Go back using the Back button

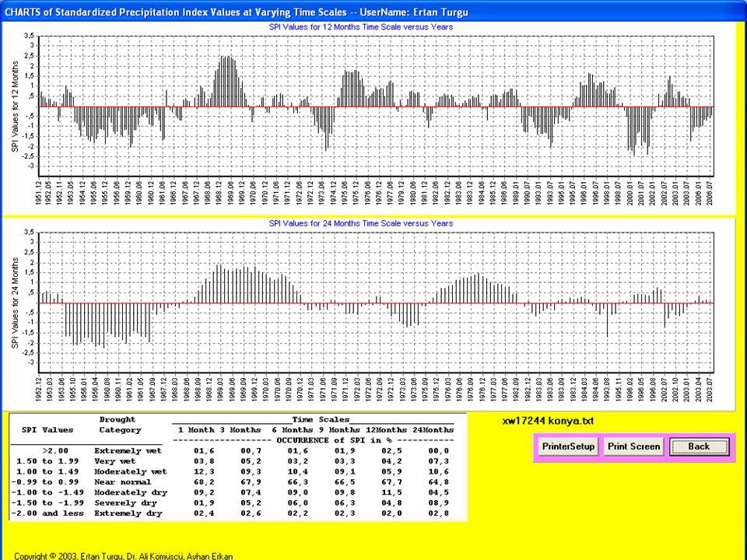pos(699,446)
